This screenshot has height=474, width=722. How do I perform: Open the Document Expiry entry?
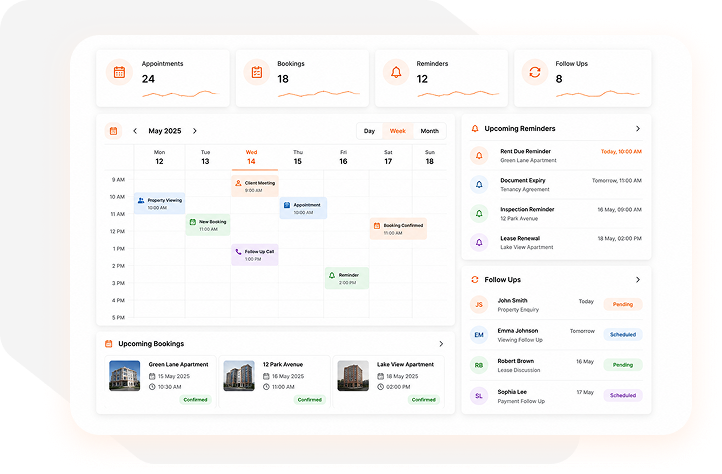(x=556, y=185)
